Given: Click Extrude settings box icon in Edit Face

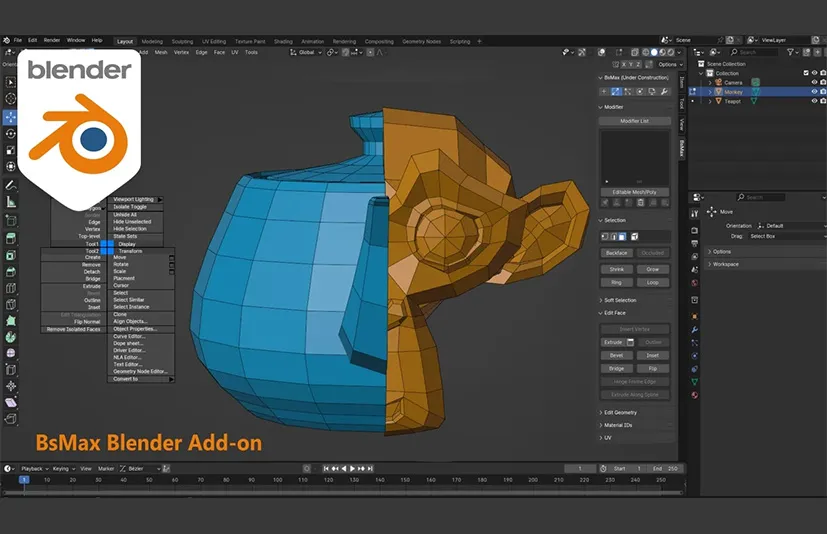Looking at the screenshot, I should [630, 342].
